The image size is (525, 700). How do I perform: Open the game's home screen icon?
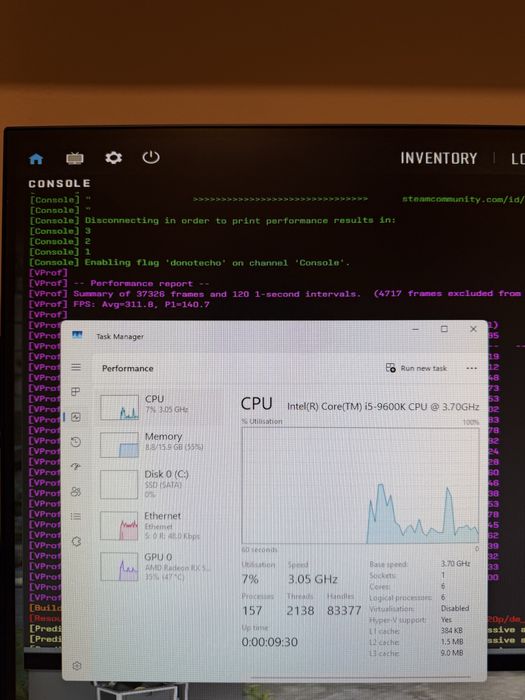tap(36, 158)
